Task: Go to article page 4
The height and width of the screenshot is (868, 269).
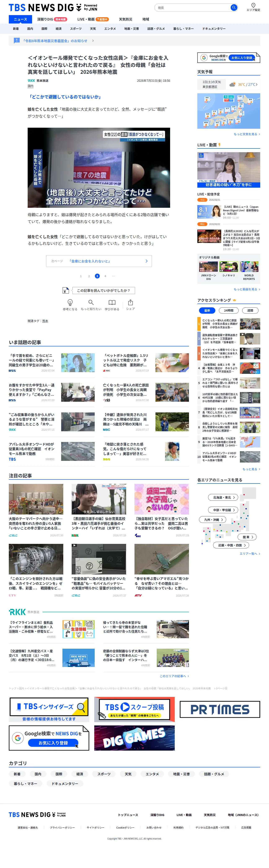Action: [x=105, y=276]
